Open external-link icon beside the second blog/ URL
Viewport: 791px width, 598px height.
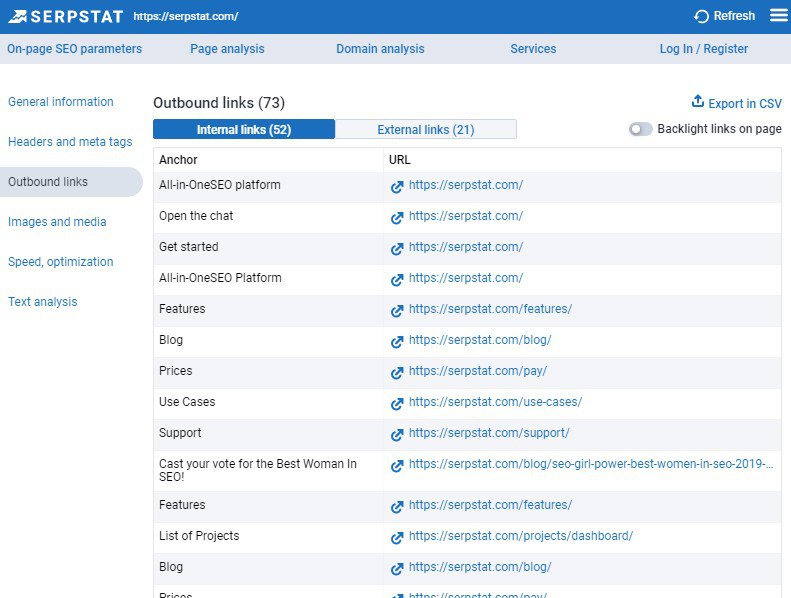click(x=397, y=569)
